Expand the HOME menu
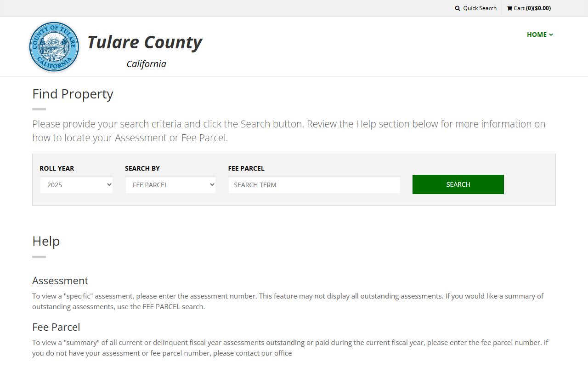Viewport: 588px width, 368px height. pos(540,34)
